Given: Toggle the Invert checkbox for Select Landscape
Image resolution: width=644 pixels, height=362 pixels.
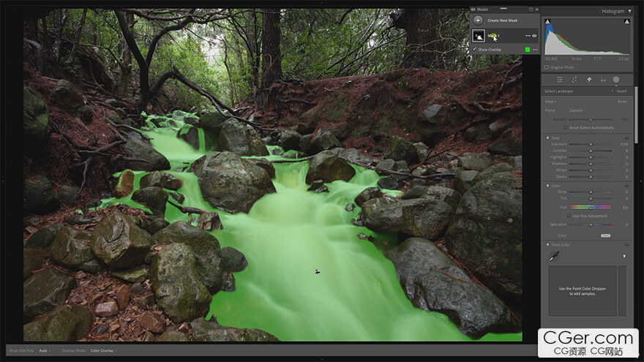Looking at the screenshot, I should pyautogui.click(x=613, y=91).
